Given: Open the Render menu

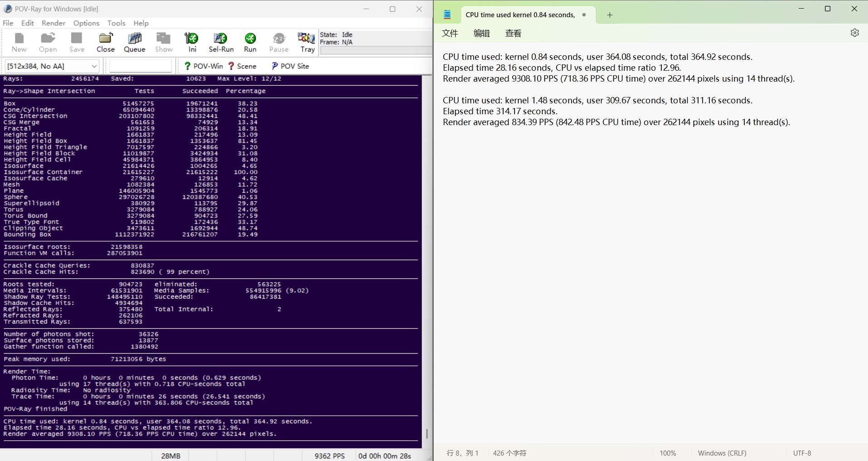Looking at the screenshot, I should coord(53,23).
